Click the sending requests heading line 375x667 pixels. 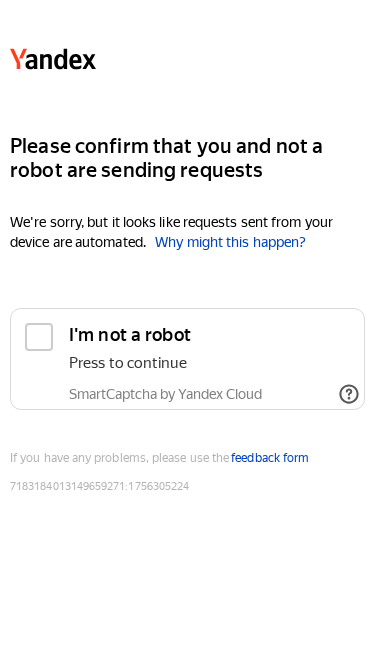click(x=182, y=171)
